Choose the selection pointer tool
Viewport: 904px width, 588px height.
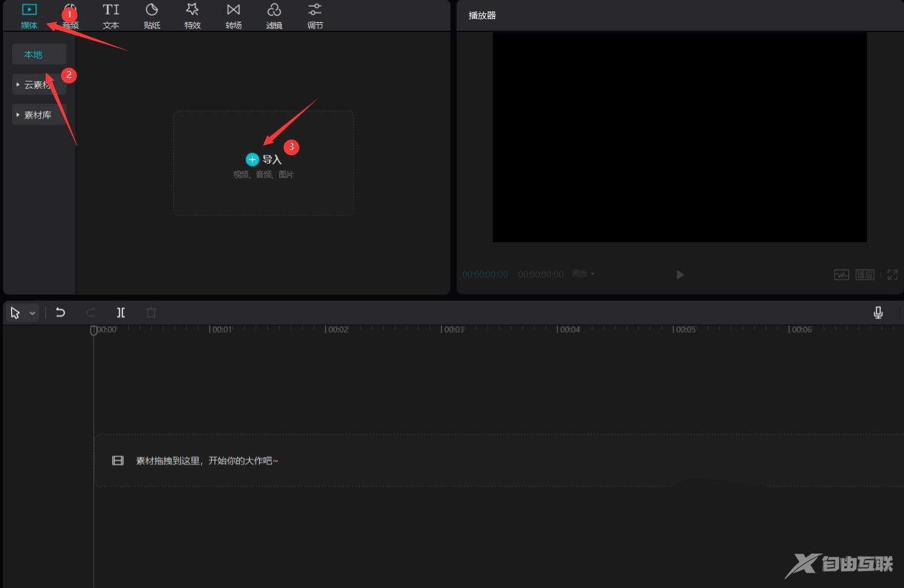point(15,313)
